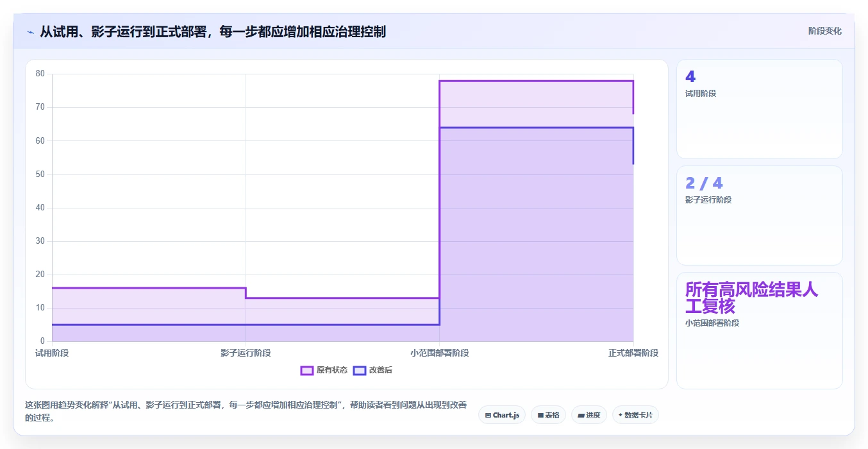This screenshot has width=868, height=449.
Task: Select the 数据卡片 tag
Action: click(x=635, y=415)
